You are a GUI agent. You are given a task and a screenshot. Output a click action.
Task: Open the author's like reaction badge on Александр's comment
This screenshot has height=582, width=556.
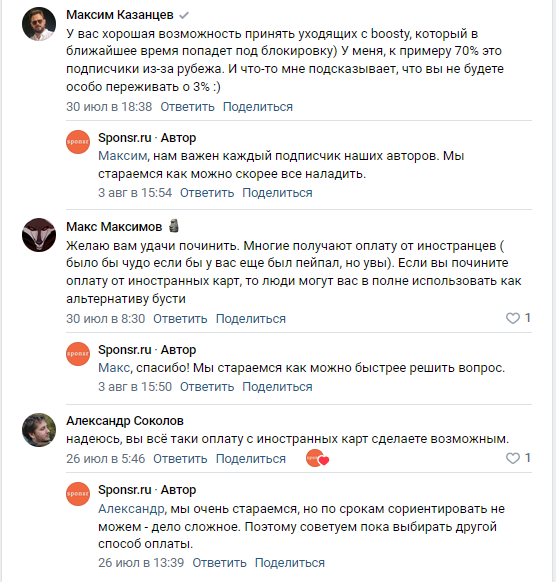[x=318, y=458]
